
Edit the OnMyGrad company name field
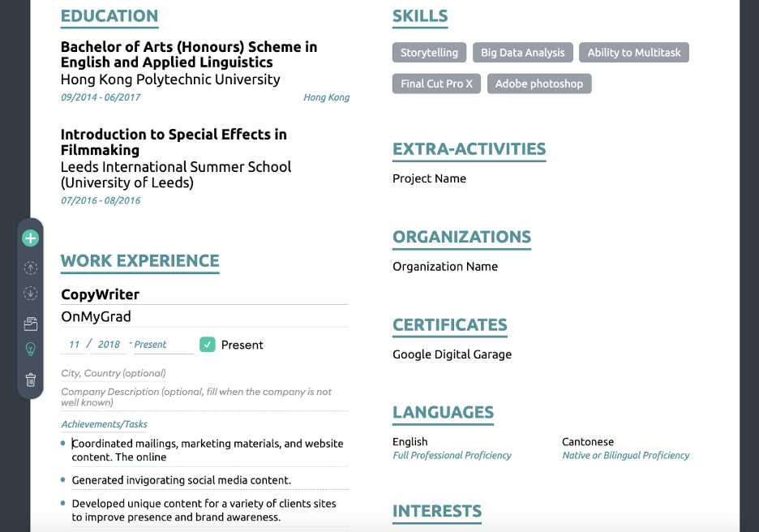pos(204,316)
